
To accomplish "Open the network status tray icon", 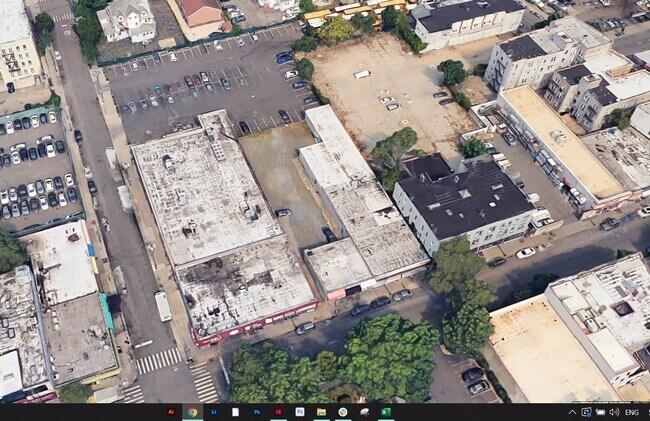I will pyautogui.click(x=587, y=412).
